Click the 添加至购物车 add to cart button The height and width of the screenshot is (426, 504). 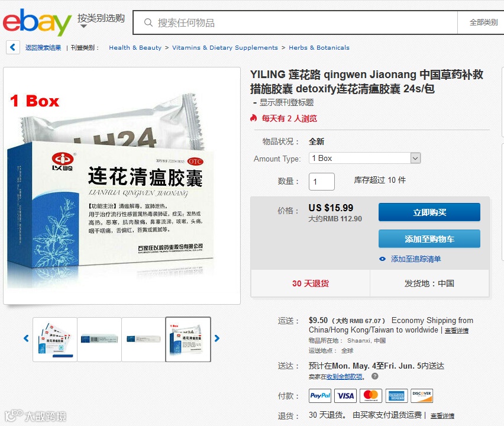(x=429, y=239)
